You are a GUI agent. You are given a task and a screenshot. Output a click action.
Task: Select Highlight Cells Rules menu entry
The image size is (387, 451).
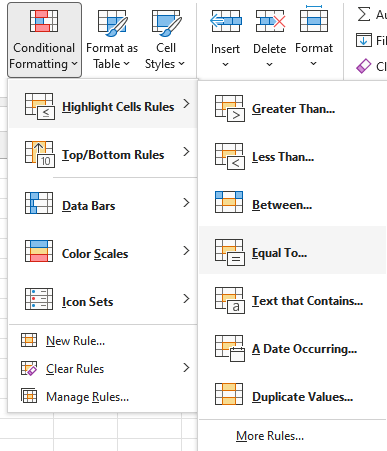point(103,105)
